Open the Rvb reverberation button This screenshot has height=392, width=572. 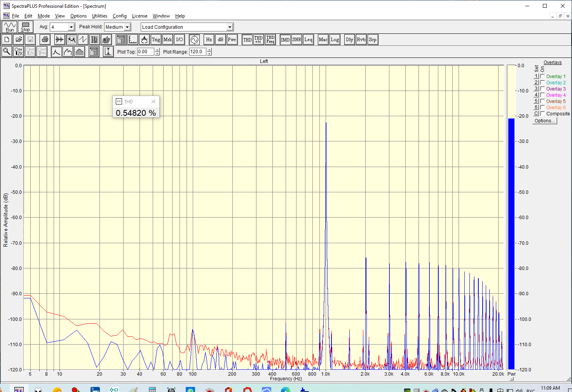tap(361, 40)
